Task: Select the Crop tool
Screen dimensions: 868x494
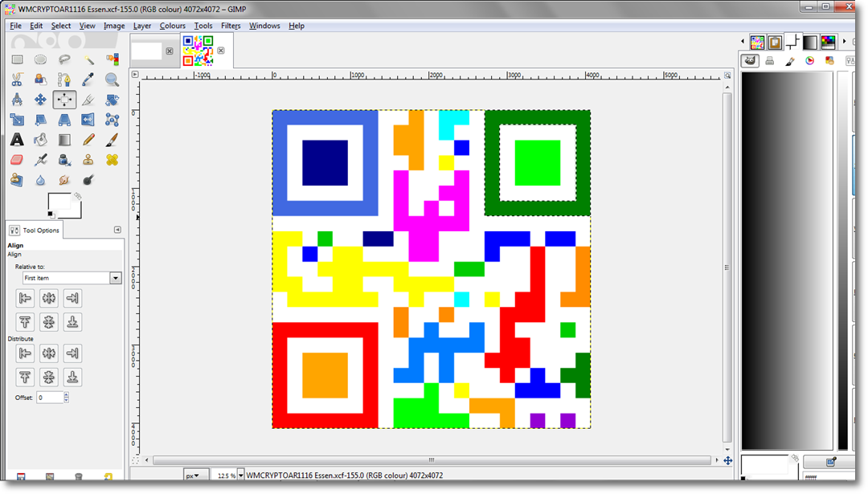Action: (88, 100)
